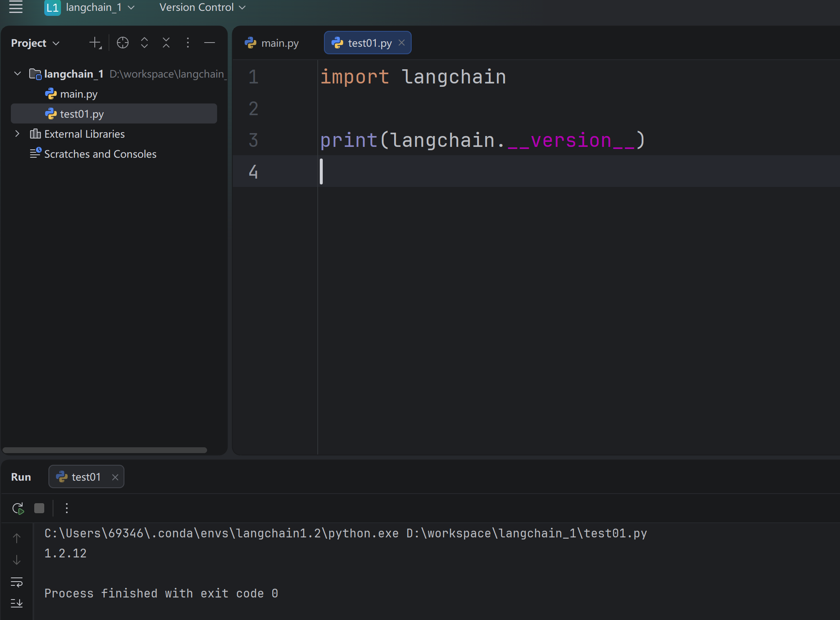The height and width of the screenshot is (620, 840).
Task: Select test01.py in the project tree
Action: click(114, 113)
